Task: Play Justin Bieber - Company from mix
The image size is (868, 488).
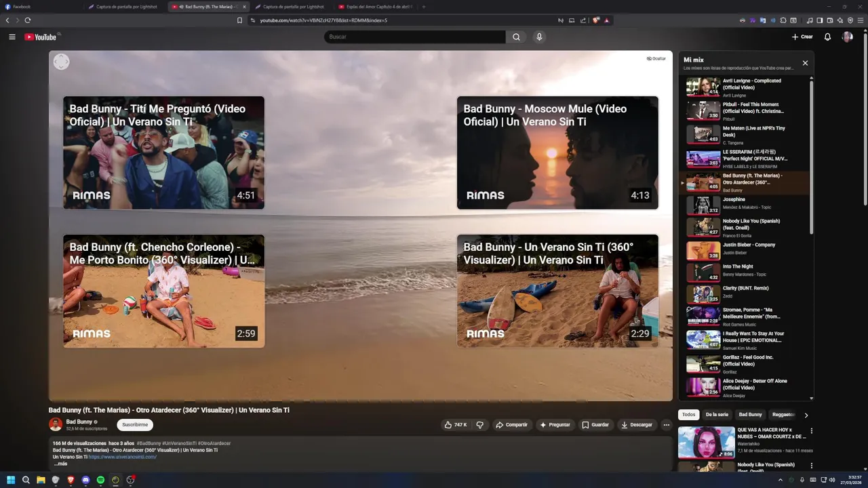Action: point(745,250)
